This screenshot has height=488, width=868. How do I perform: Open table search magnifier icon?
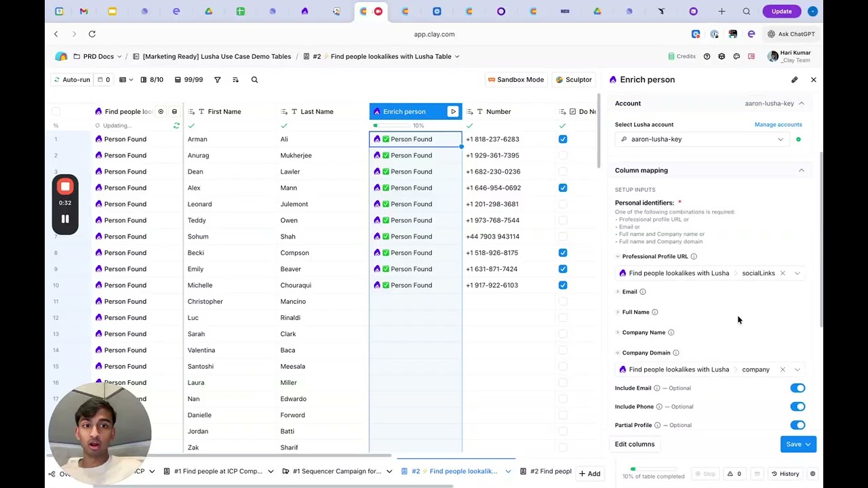click(x=254, y=80)
